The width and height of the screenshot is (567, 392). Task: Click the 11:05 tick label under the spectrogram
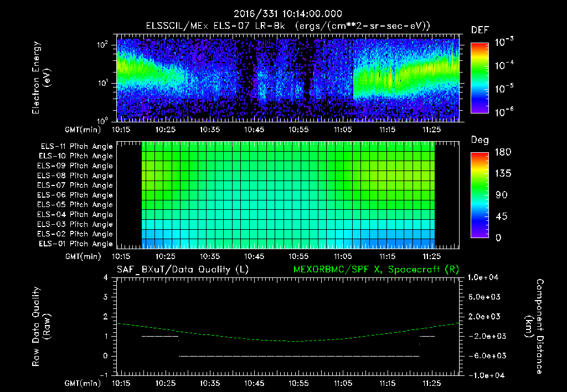pyautogui.click(x=343, y=130)
